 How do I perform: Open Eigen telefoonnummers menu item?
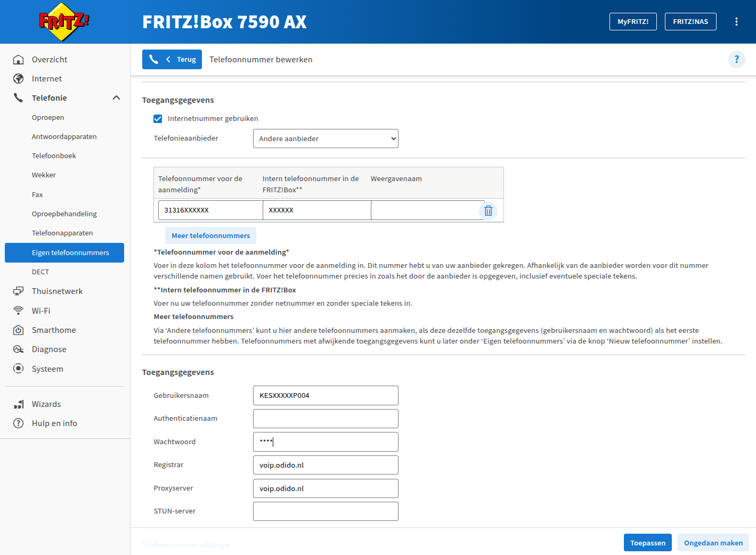tap(70, 253)
